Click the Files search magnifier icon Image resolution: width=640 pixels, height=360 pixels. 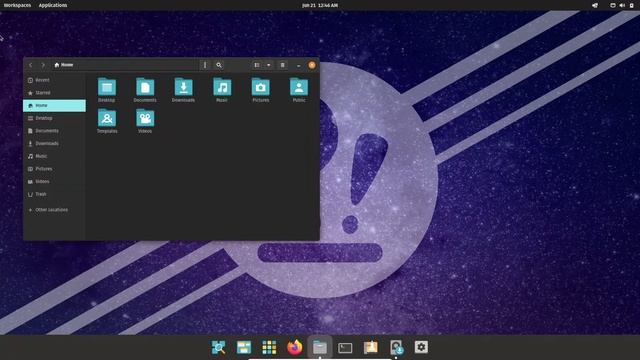tap(219, 65)
